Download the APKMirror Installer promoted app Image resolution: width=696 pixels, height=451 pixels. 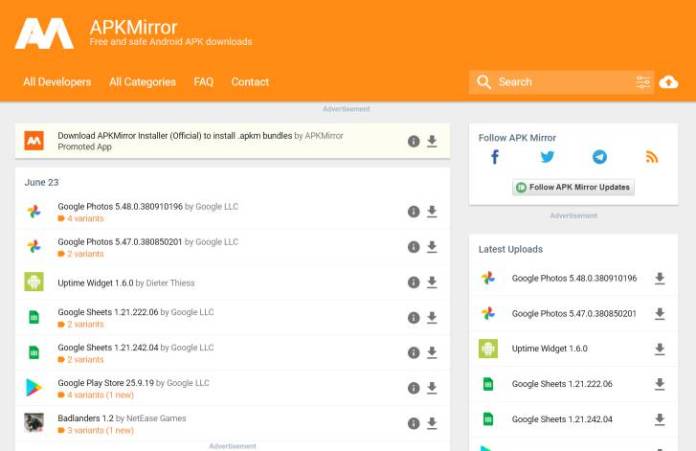[432, 141]
